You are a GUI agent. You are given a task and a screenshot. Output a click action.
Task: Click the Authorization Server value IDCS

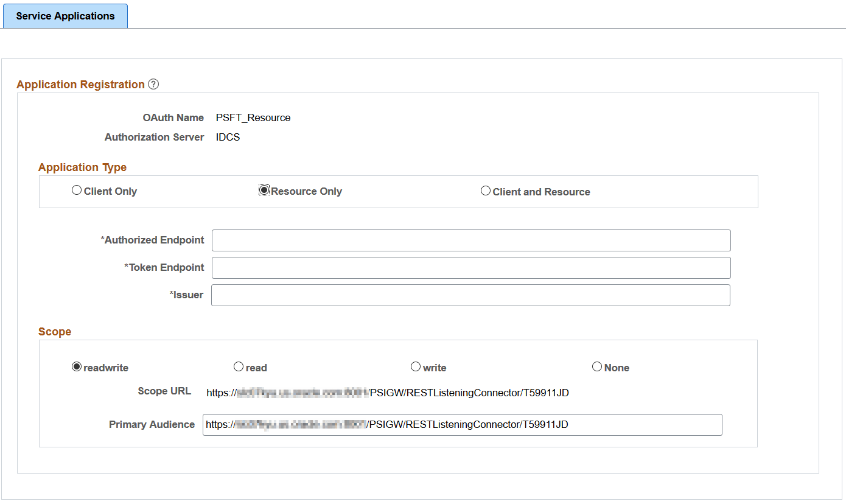[x=228, y=137]
